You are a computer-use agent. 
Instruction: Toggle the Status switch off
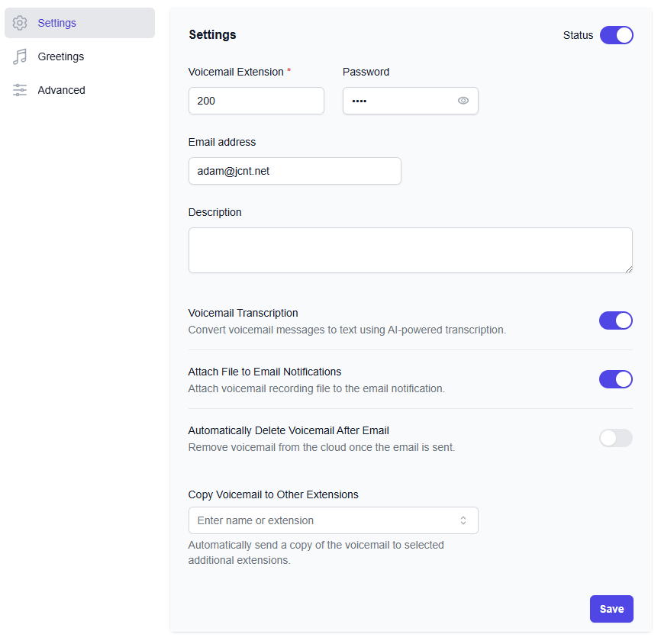coord(616,35)
